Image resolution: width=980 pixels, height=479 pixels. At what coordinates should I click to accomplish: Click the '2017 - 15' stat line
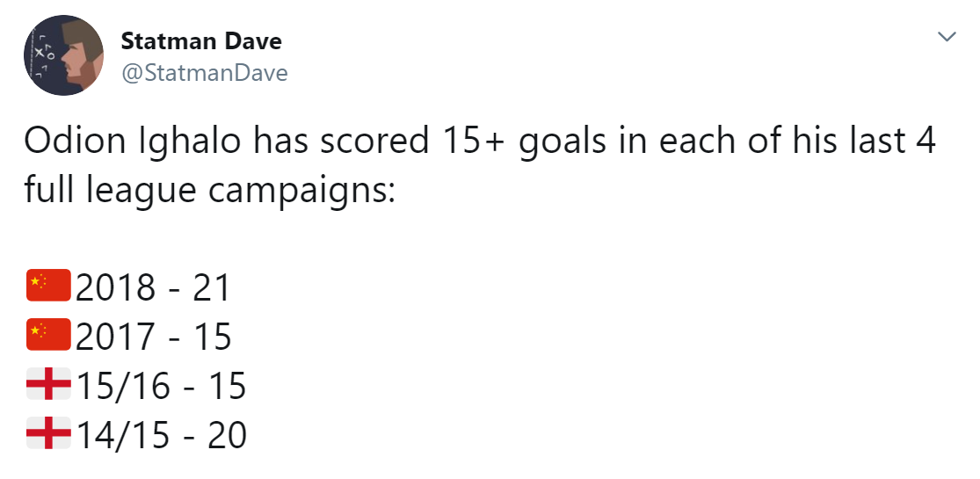[x=152, y=337]
